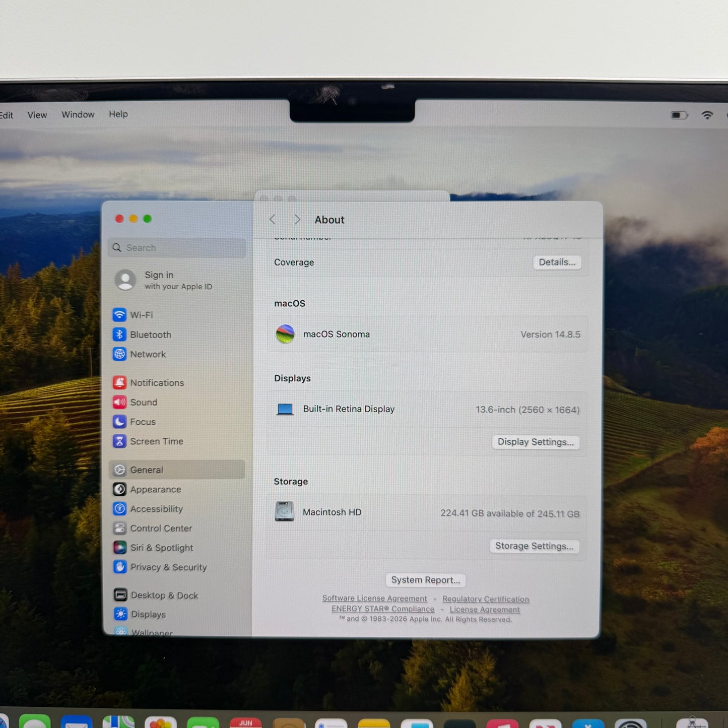Screen dimensions: 728x728
Task: Click Display Settings button
Action: (x=536, y=442)
